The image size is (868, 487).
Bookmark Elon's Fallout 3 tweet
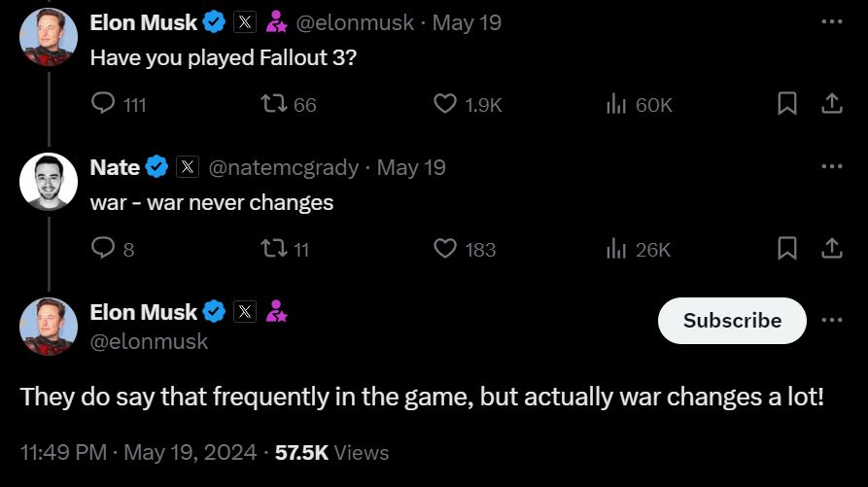pyautogui.click(x=787, y=104)
